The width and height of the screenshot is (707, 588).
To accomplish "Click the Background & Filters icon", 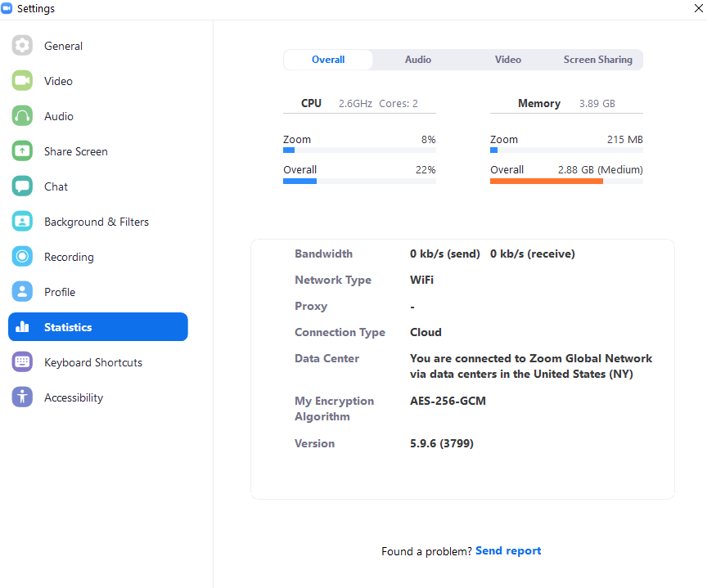I will pyautogui.click(x=22, y=222).
